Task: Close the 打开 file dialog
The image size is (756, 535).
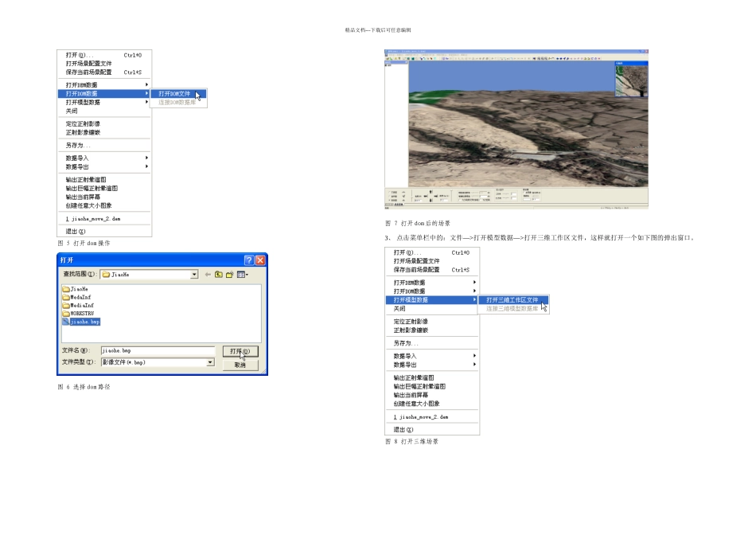Action: [260, 260]
